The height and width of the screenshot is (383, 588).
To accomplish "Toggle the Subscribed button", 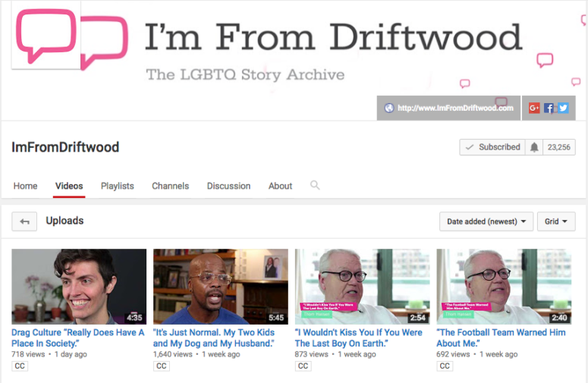I will (492, 147).
